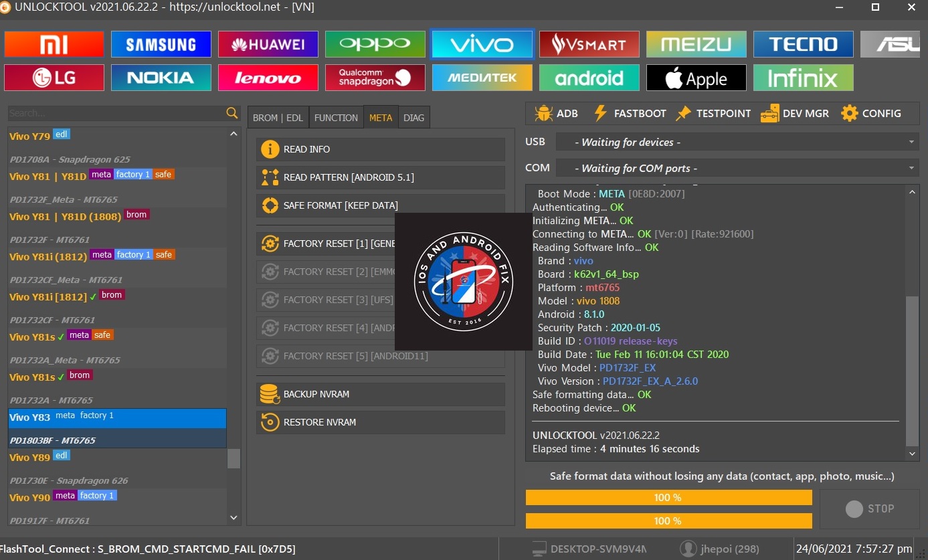Open the FASTBOOT tools button

point(630,114)
